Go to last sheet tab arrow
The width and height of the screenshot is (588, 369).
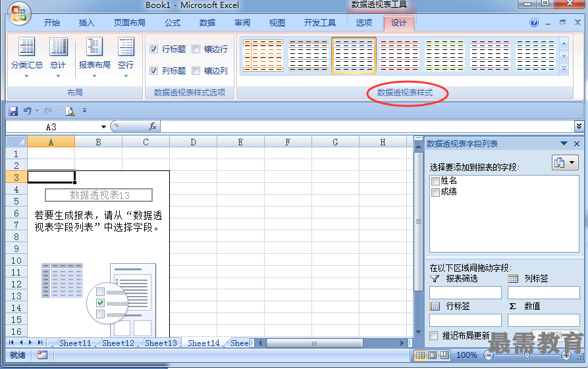[x=40, y=343]
